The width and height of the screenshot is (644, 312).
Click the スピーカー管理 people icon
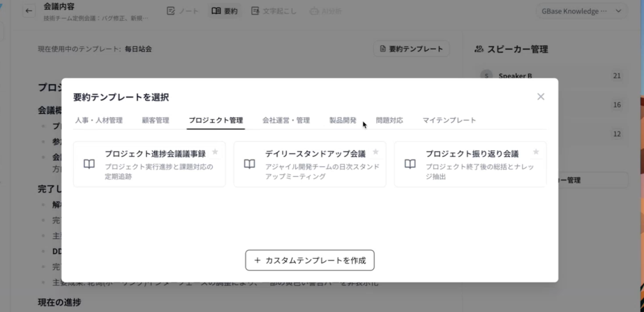(x=479, y=49)
